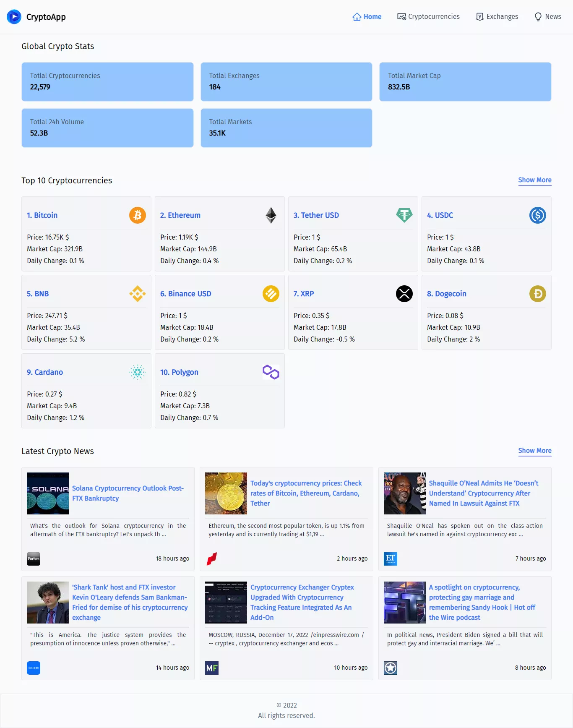Show more top cryptocurrencies
Screen dimensions: 573x728
coord(535,180)
